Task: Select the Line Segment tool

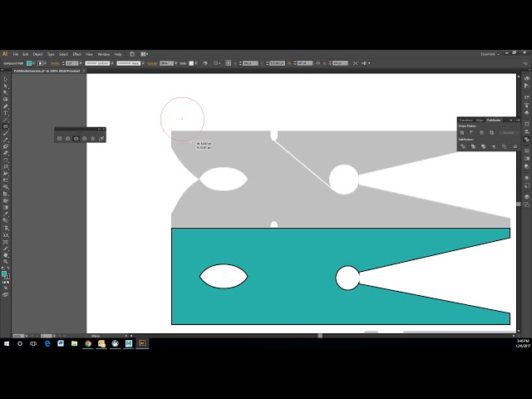Action: click(6, 120)
